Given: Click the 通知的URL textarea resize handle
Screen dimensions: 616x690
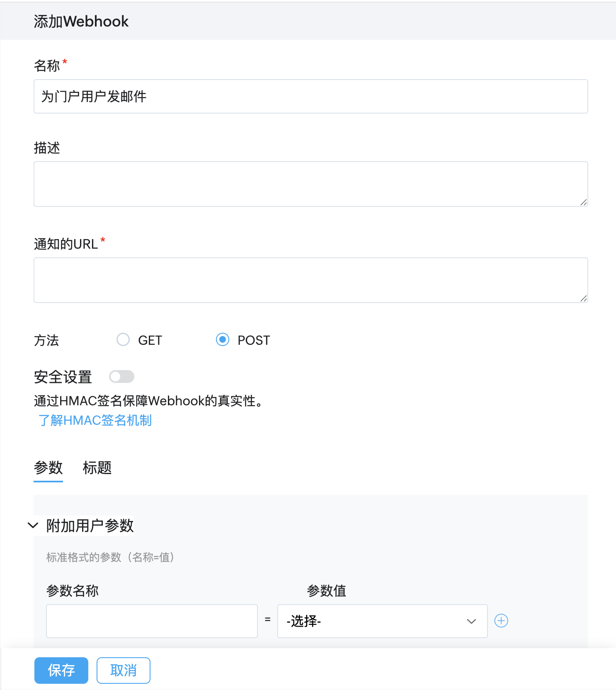Looking at the screenshot, I should [x=583, y=298].
